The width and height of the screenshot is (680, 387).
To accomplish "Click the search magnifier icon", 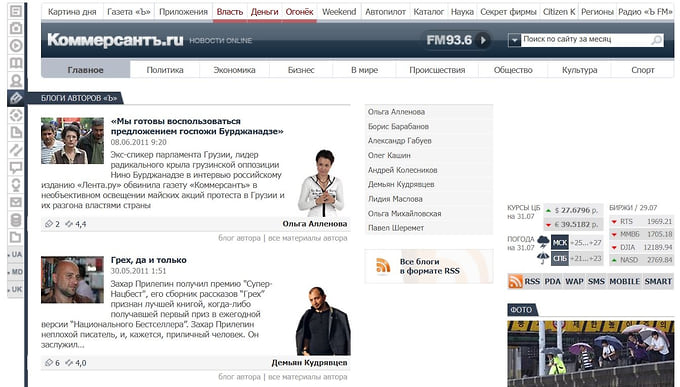I will tap(657, 40).
